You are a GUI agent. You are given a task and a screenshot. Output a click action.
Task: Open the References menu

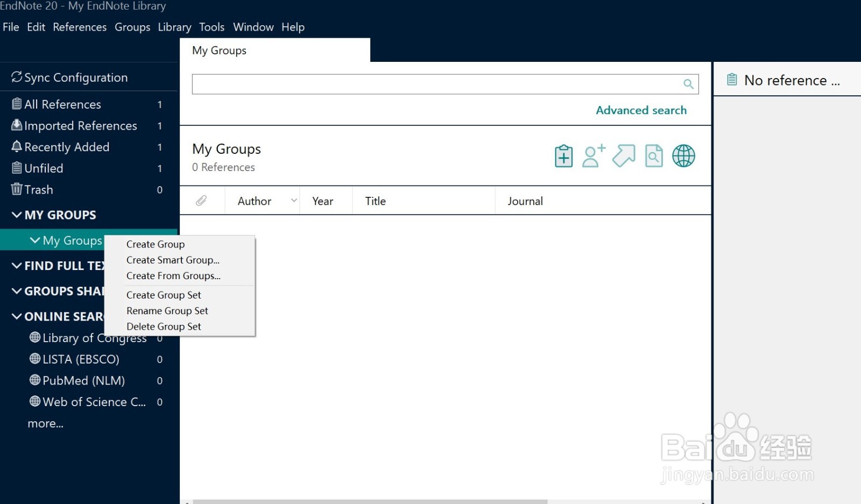(80, 27)
